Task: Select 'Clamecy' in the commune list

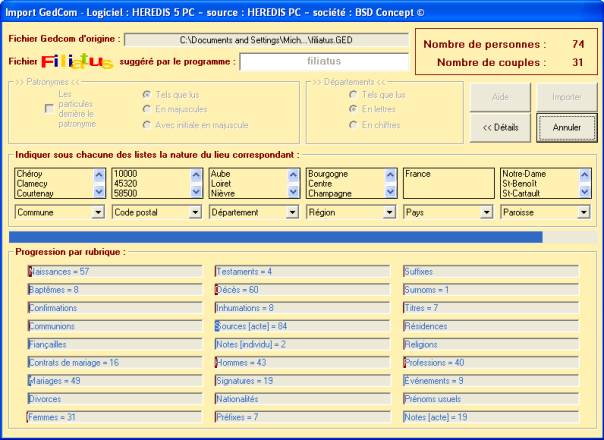Action: pyautogui.click(x=32, y=184)
